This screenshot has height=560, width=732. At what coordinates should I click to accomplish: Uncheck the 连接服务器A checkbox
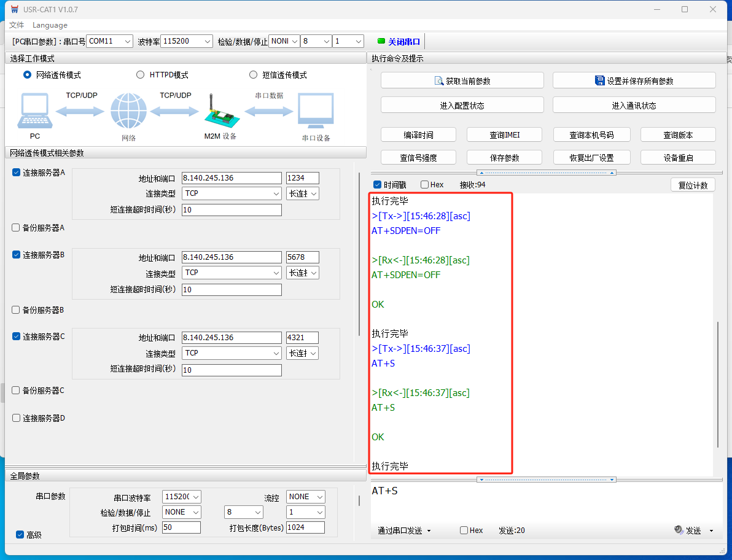click(17, 173)
